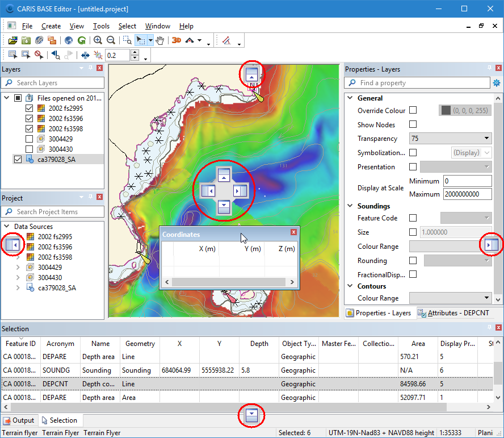The width and height of the screenshot is (504, 438).
Task: Select the Pan hand tool
Action: (160, 40)
